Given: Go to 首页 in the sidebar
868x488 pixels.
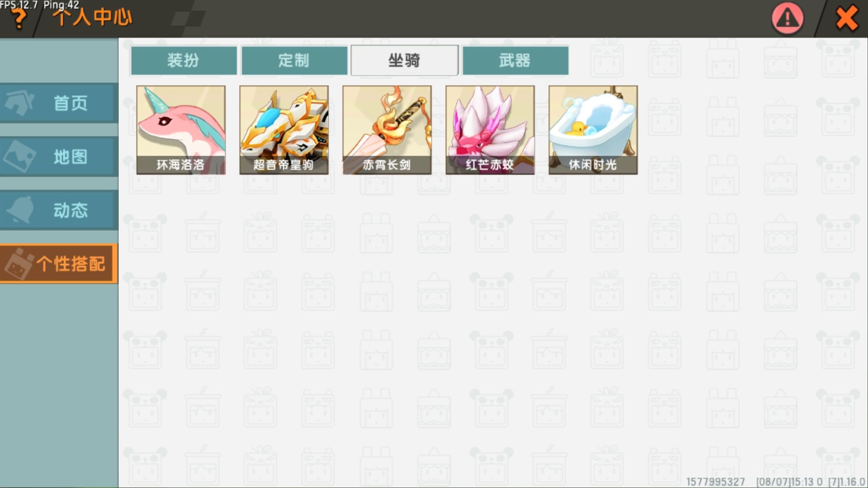Looking at the screenshot, I should [x=59, y=103].
